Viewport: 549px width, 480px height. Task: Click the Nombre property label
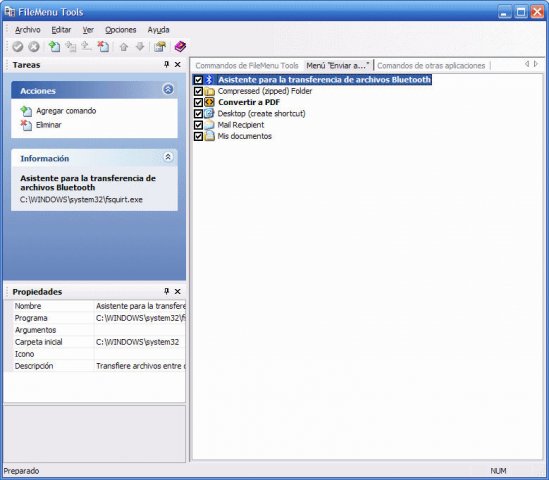28,306
